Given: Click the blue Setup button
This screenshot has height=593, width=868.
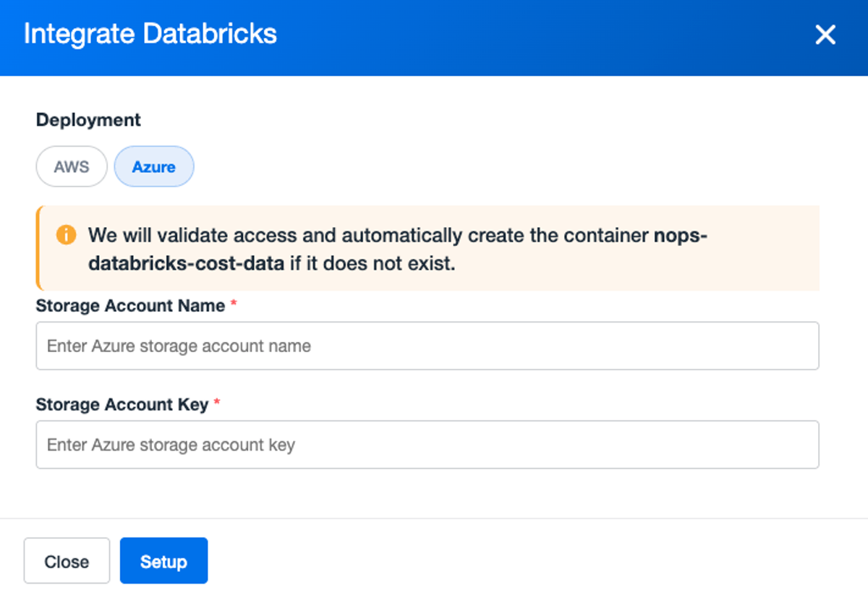Looking at the screenshot, I should click(163, 561).
